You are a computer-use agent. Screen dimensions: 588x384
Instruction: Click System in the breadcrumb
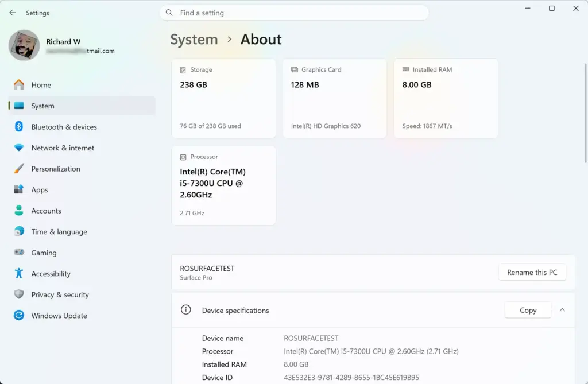(x=194, y=40)
